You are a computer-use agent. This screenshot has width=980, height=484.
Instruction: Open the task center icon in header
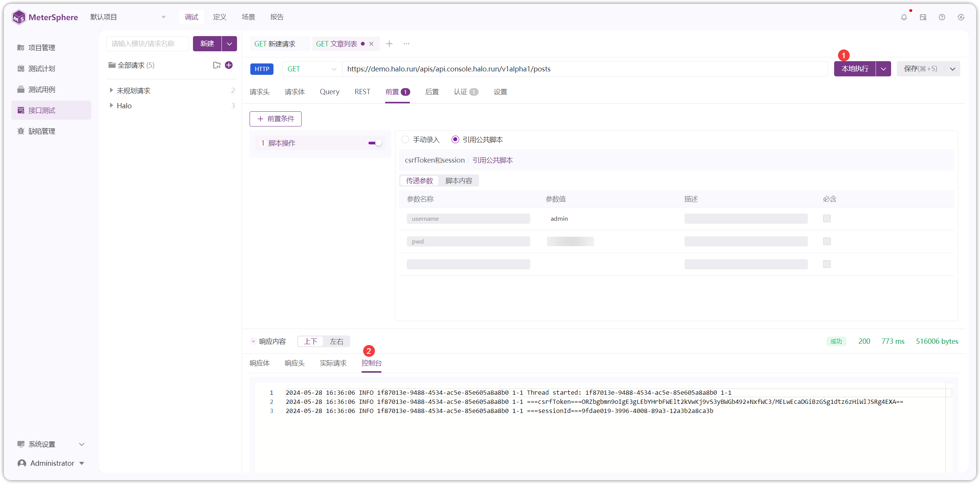(x=923, y=17)
